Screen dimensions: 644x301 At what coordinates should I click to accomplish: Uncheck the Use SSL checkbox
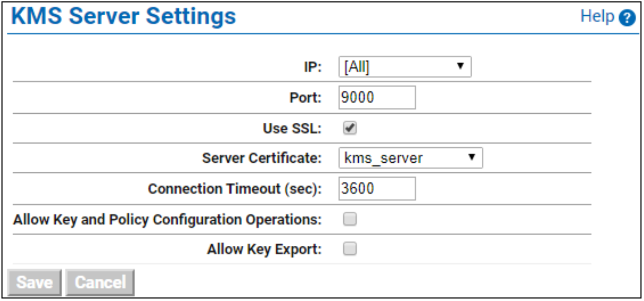[x=350, y=128]
